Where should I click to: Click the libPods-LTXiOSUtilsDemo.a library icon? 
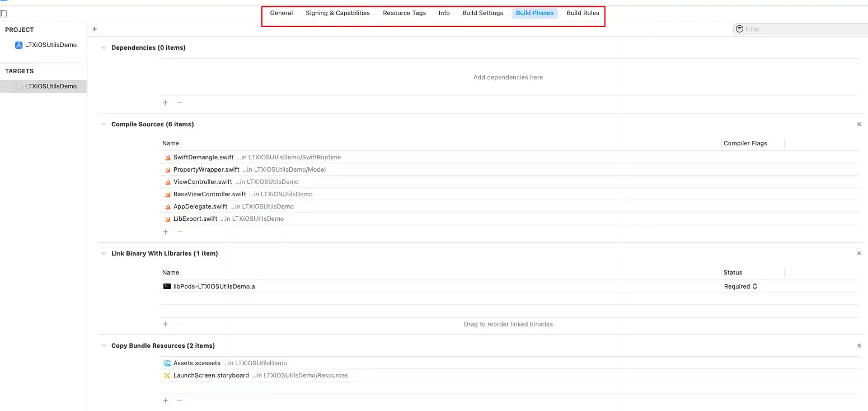(167, 286)
